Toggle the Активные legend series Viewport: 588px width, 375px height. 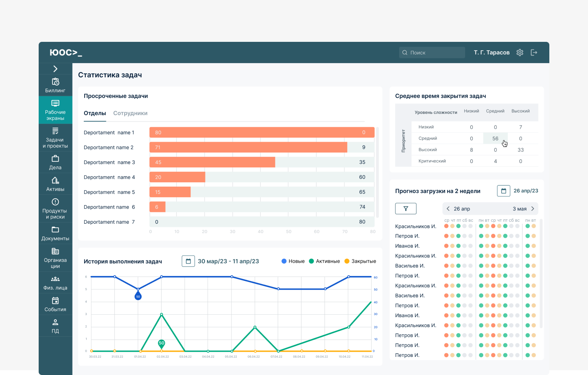coord(325,261)
